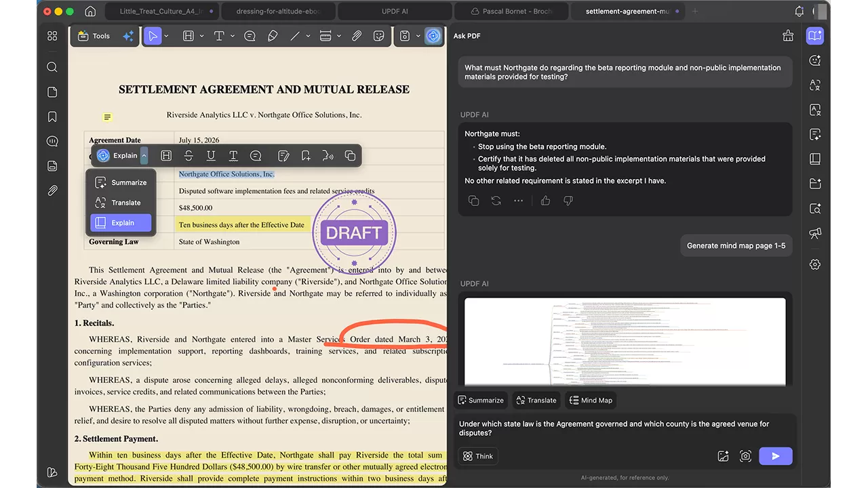The image size is (868, 488).
Task: Open more options for the AI answer
Action: [519, 201]
